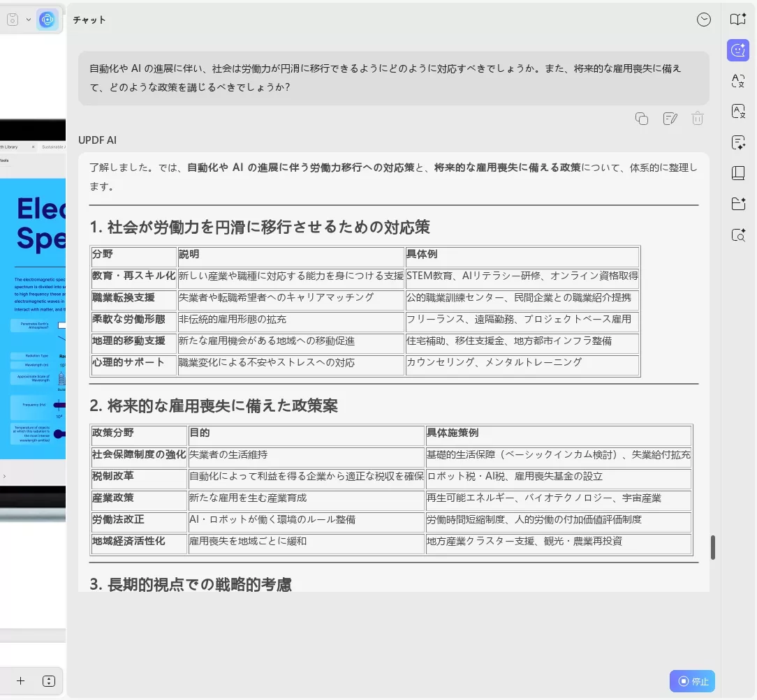This screenshot has height=700, width=757.
Task: Switch to the 'Sustainable' tab in left preview
Action: (53, 147)
